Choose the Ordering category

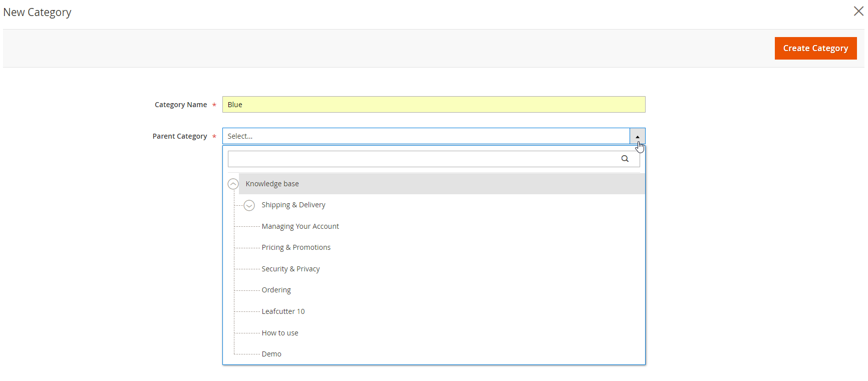click(276, 290)
